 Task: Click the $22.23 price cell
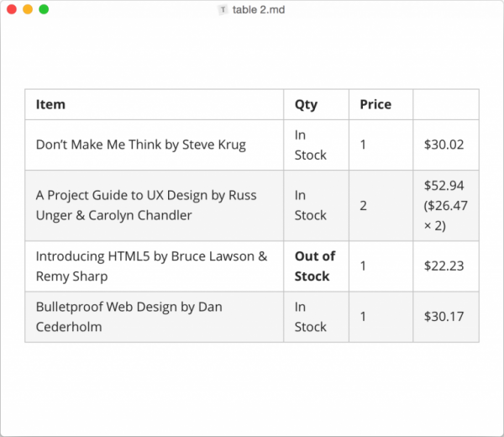446,266
